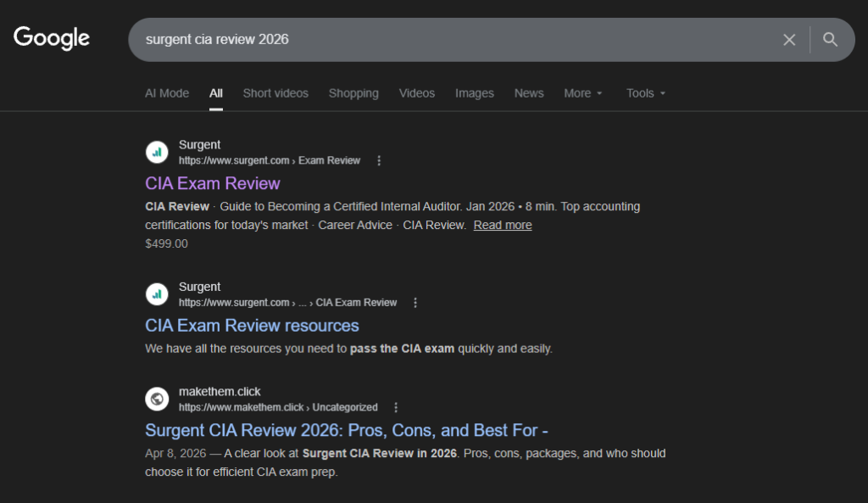Viewport: 868px width, 503px height.
Task: Click the Surgent favicon on first result
Action: pyautogui.click(x=157, y=153)
